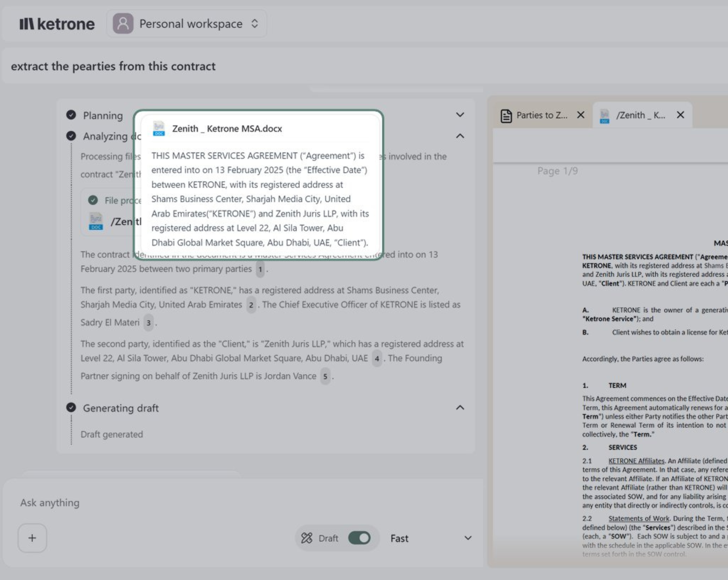The height and width of the screenshot is (580, 728).
Task: Expand the Planning step chevron
Action: click(460, 115)
